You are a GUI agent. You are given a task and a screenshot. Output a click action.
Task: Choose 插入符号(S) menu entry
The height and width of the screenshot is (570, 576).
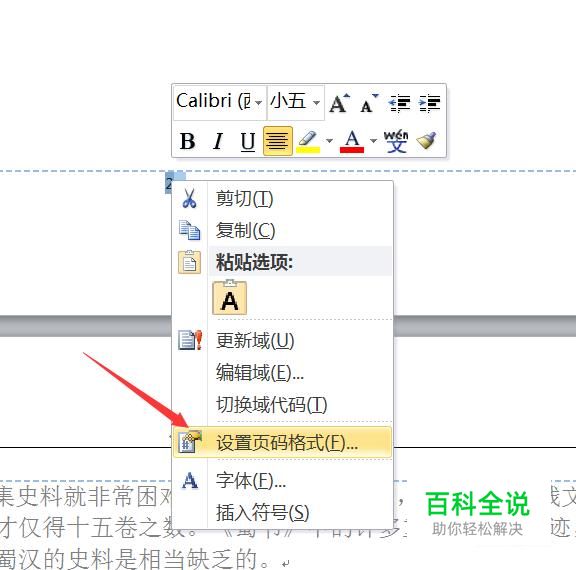[x=282, y=512]
